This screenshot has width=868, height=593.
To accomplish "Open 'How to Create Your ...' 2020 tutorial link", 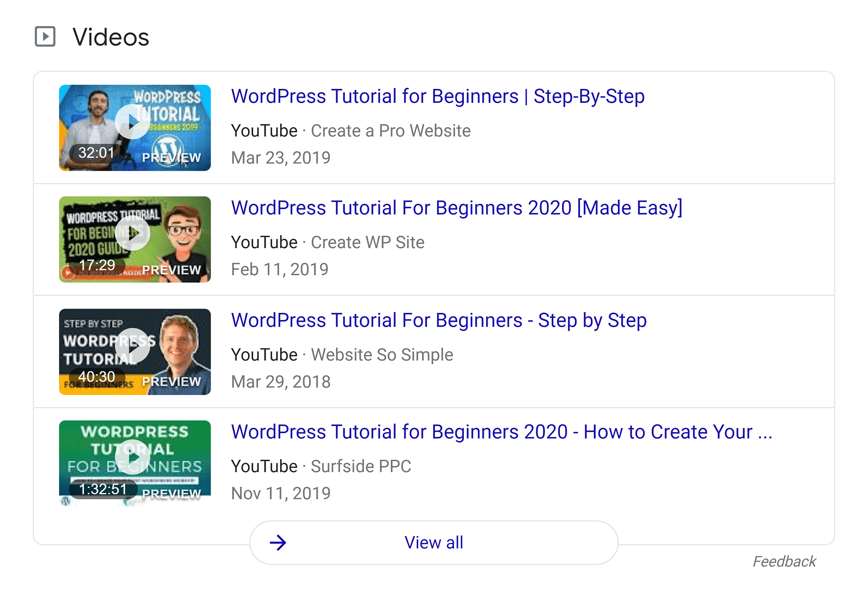I will pos(502,432).
